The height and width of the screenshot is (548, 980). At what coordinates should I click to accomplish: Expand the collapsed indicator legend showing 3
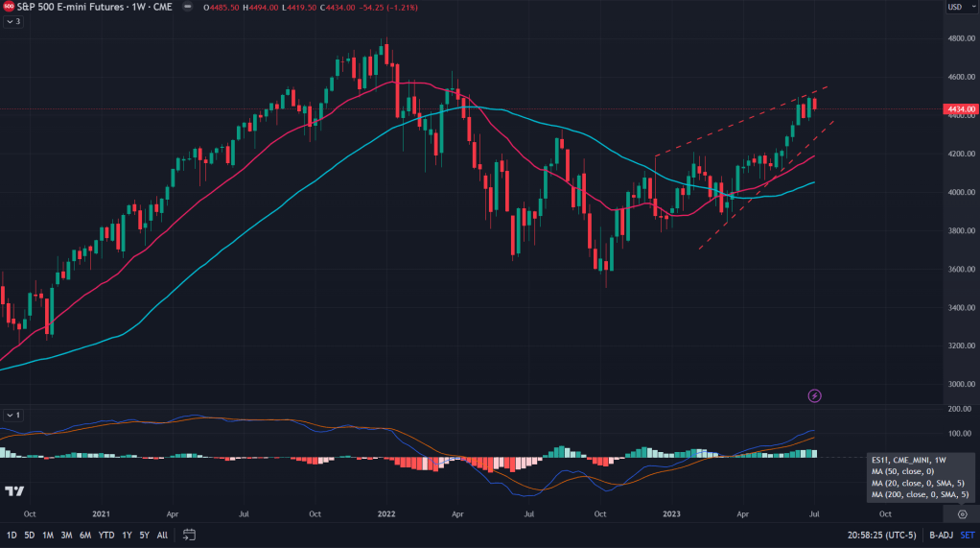click(12, 21)
